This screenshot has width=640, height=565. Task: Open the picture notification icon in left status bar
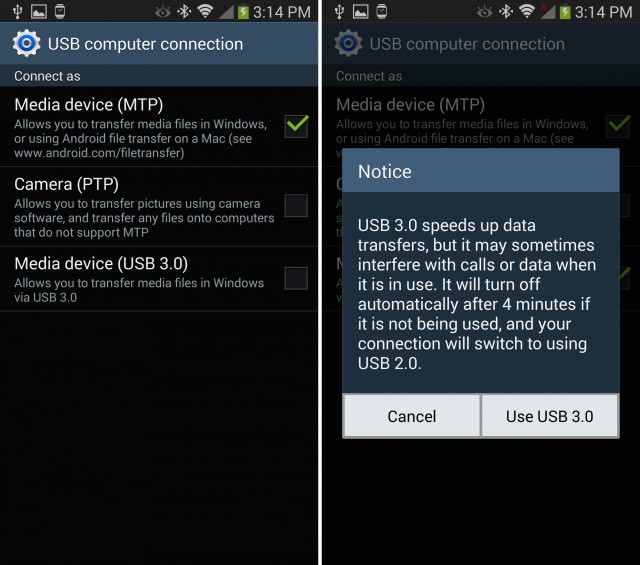39,11
